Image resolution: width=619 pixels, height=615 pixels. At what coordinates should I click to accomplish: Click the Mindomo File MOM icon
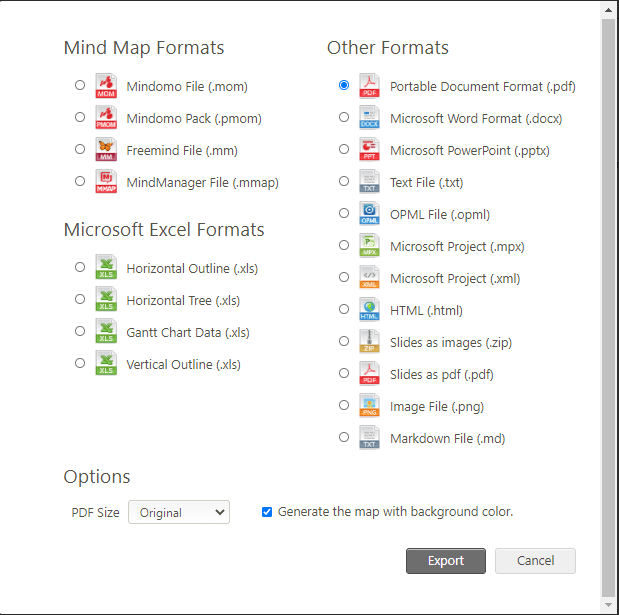[x=106, y=86]
